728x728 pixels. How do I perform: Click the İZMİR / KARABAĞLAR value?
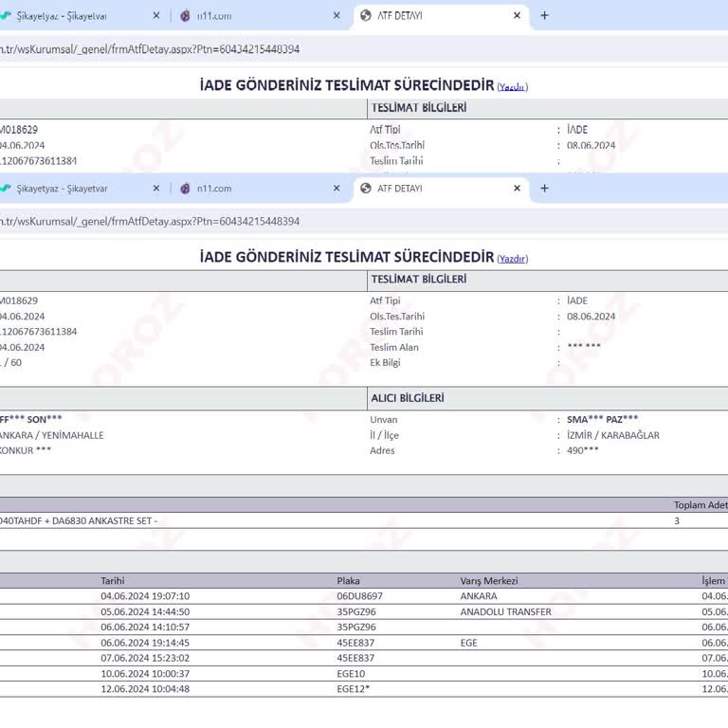(613, 435)
